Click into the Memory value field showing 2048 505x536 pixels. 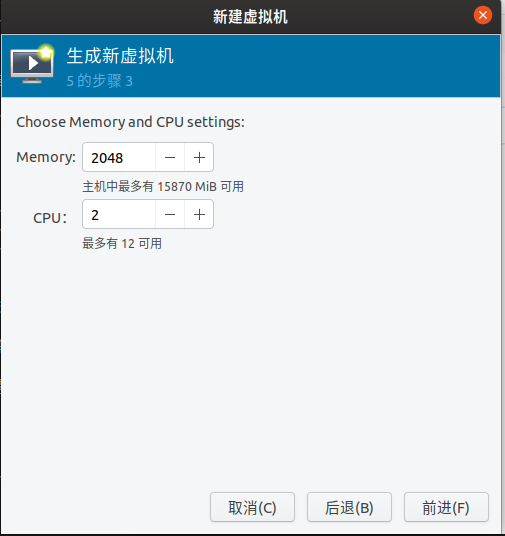pos(119,157)
